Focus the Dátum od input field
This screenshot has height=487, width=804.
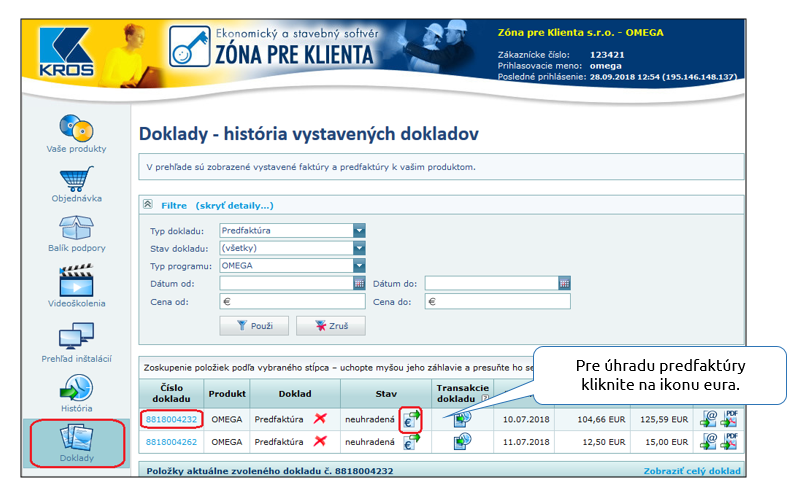tap(287, 283)
